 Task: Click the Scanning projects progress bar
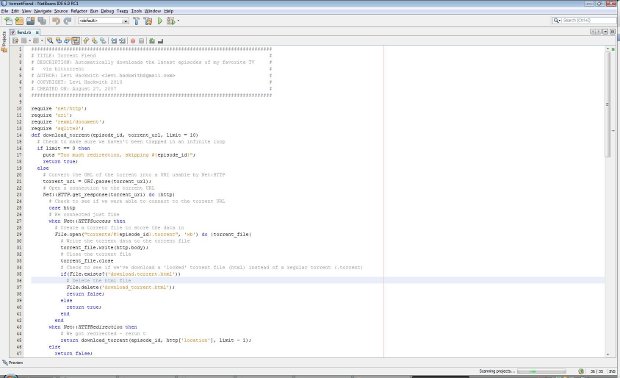pos(541,371)
